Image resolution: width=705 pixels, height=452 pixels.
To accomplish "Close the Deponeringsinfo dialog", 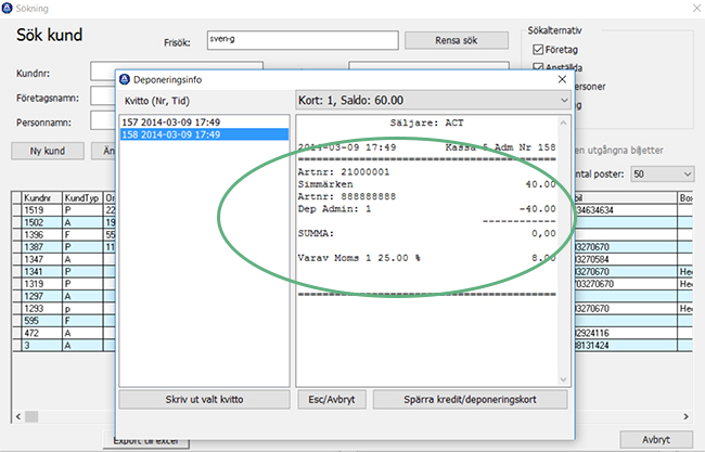I will tap(562, 79).
